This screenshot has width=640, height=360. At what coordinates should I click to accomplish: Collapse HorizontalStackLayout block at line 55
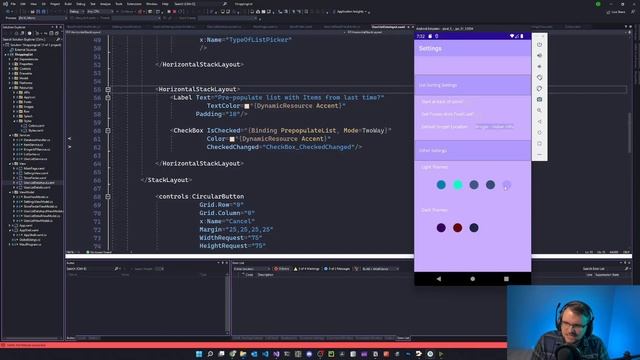click(x=108, y=89)
